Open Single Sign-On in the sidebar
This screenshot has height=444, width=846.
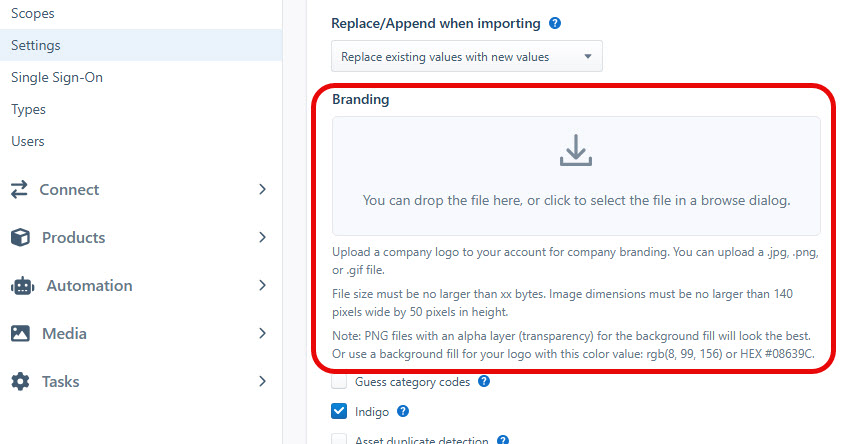[x=57, y=77]
